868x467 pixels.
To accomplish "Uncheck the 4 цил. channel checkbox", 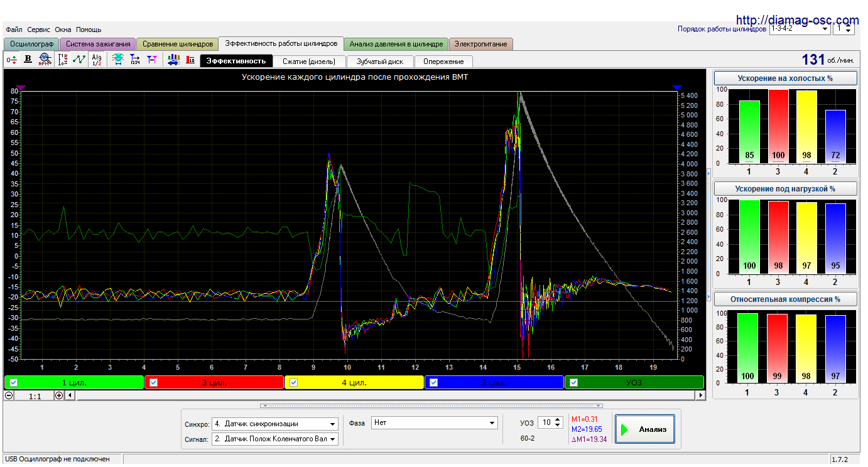I will click(293, 382).
